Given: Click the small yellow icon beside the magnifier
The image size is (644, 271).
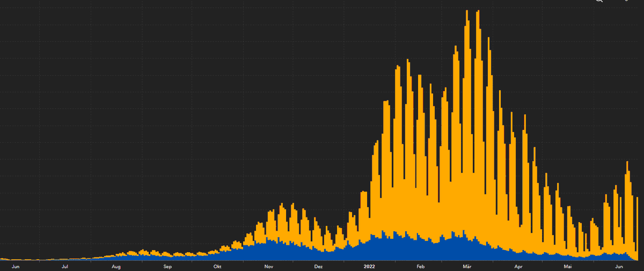Looking at the screenshot, I should coord(625,1).
